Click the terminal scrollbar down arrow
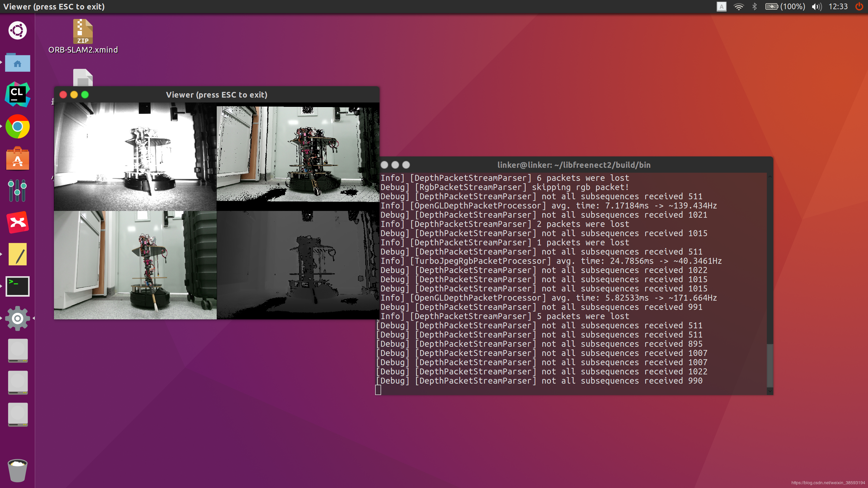Image resolution: width=868 pixels, height=488 pixels. [770, 391]
